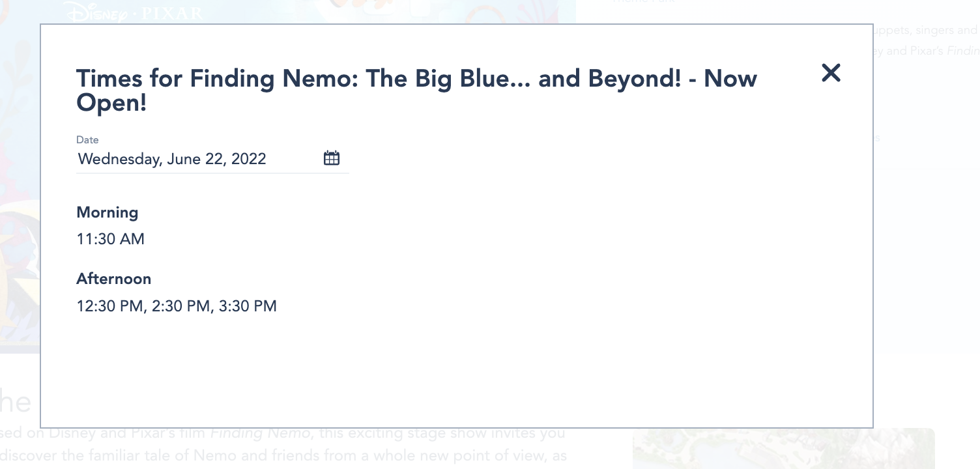Click the small Date label
Image resolution: width=980 pixels, height=469 pixels.
coord(87,139)
